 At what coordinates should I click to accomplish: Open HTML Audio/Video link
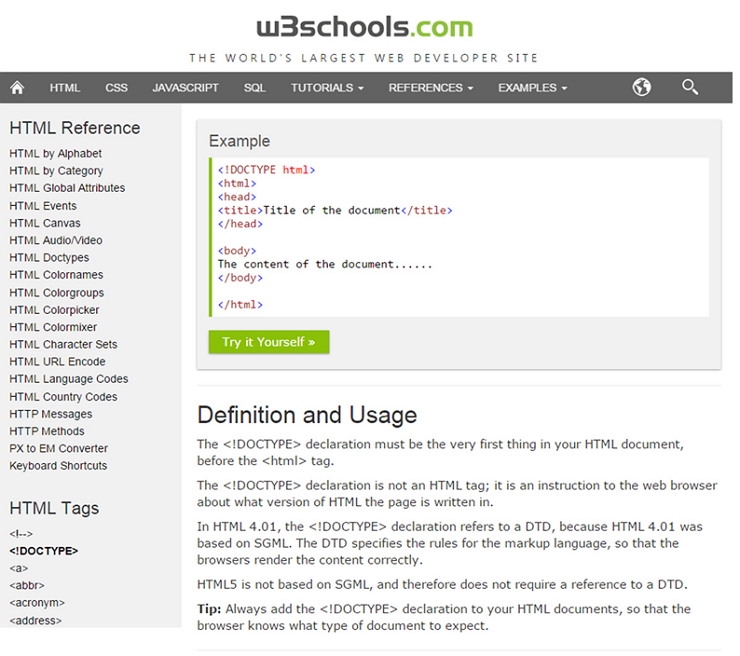pyautogui.click(x=56, y=240)
